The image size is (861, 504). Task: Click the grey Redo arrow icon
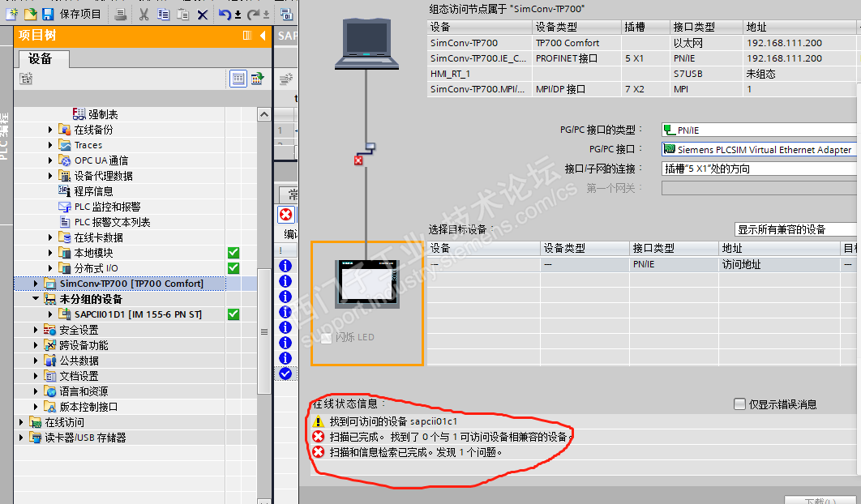[253, 15]
